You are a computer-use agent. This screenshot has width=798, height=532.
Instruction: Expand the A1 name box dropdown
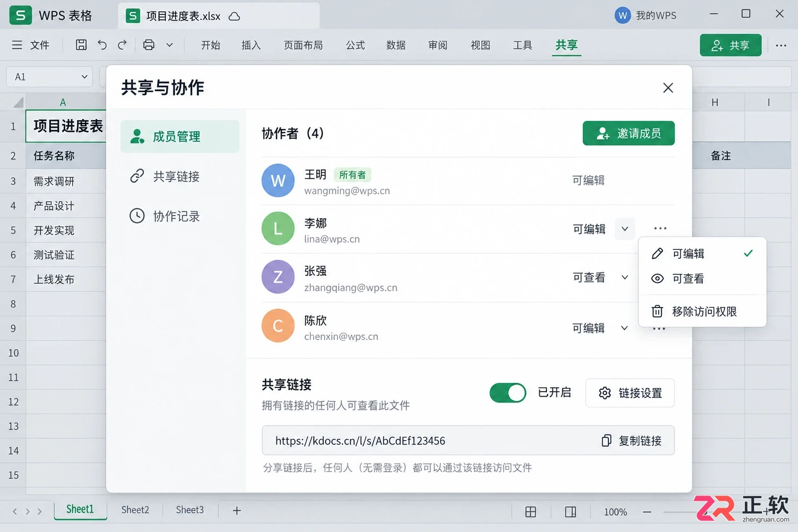[84, 77]
